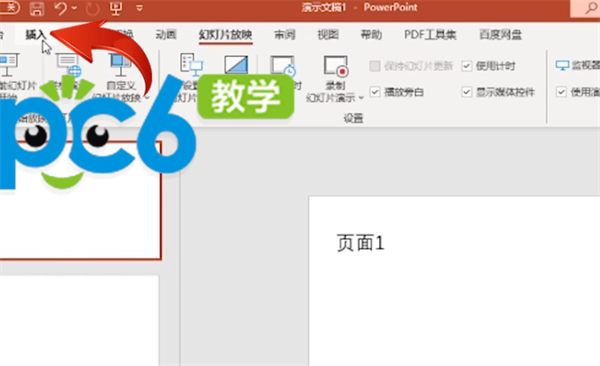Open Customize Quick Access Toolbar dropdown
600x366 pixels.
(x=140, y=8)
